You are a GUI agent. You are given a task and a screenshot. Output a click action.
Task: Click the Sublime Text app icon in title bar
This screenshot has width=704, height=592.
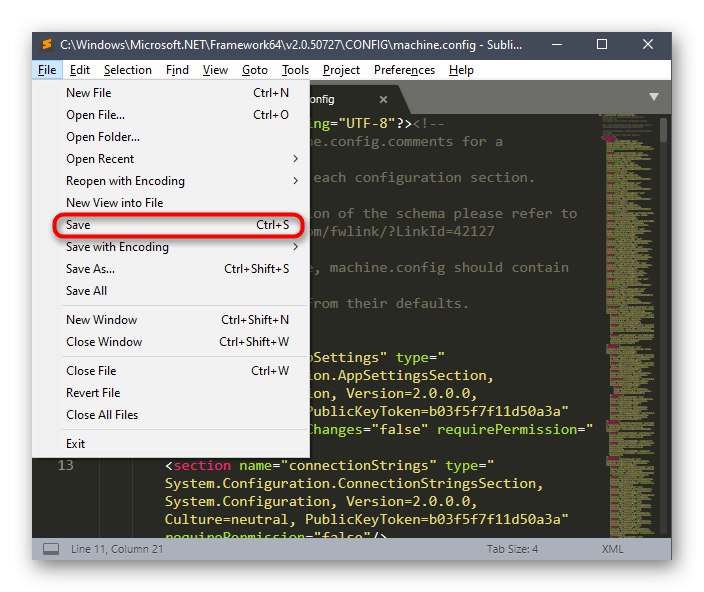point(46,44)
